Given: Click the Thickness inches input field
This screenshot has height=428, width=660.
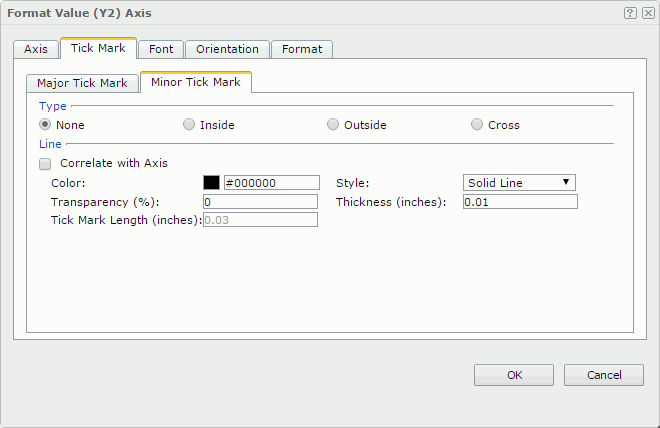Looking at the screenshot, I should (x=520, y=201).
